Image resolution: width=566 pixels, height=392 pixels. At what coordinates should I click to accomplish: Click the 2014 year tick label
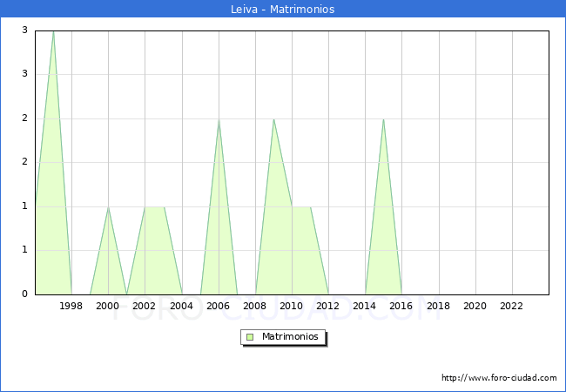366,306
